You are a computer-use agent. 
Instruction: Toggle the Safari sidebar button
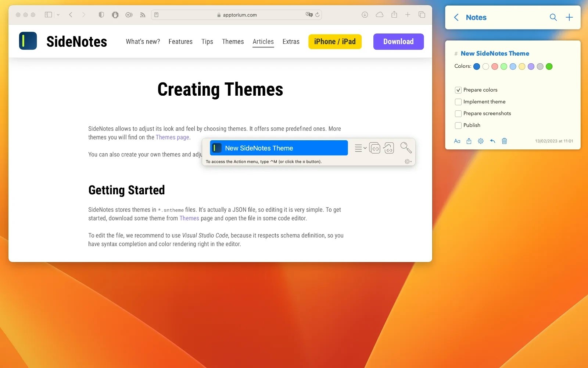[48, 15]
